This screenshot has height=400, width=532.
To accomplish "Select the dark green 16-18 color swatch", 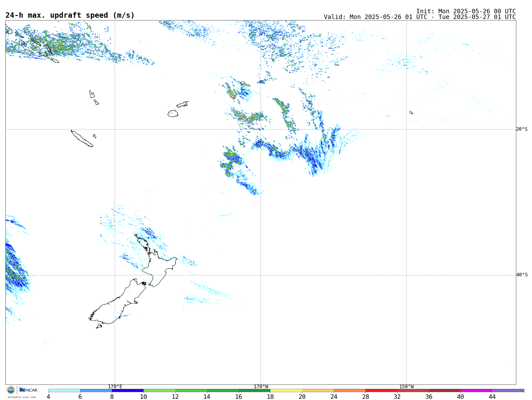I will click(254, 391).
